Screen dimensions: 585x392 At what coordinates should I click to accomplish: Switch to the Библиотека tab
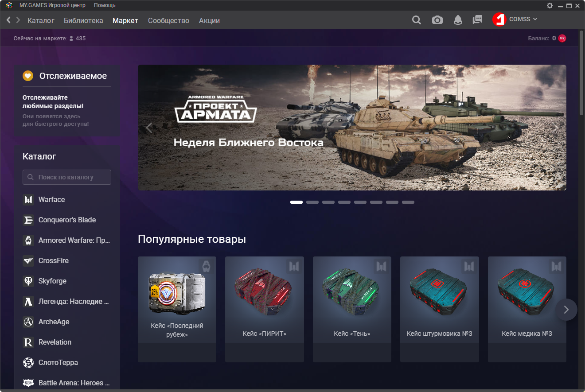coord(83,20)
